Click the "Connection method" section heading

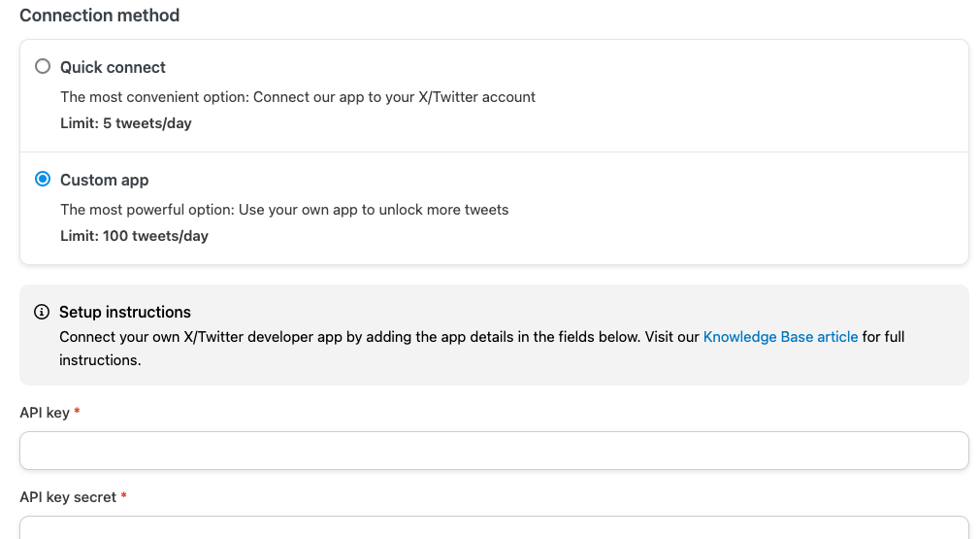[99, 16]
